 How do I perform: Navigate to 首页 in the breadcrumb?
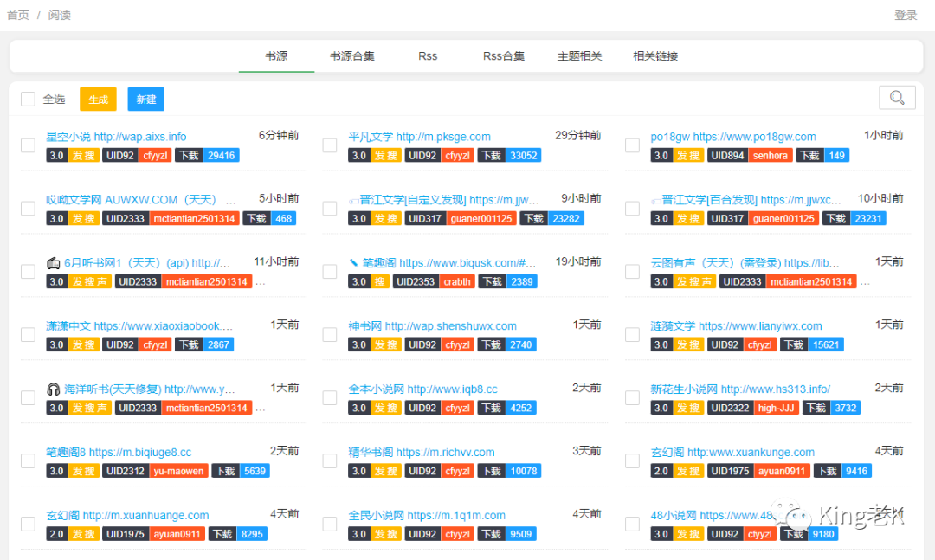point(17,16)
